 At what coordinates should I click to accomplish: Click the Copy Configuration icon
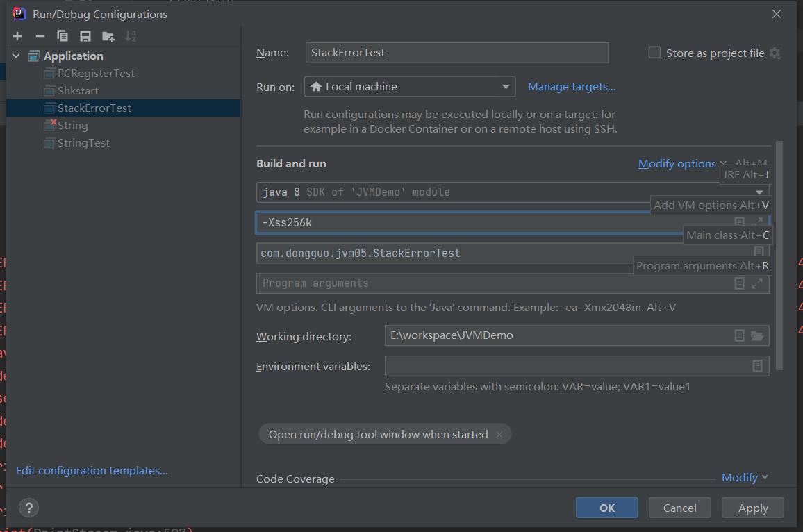(x=63, y=36)
